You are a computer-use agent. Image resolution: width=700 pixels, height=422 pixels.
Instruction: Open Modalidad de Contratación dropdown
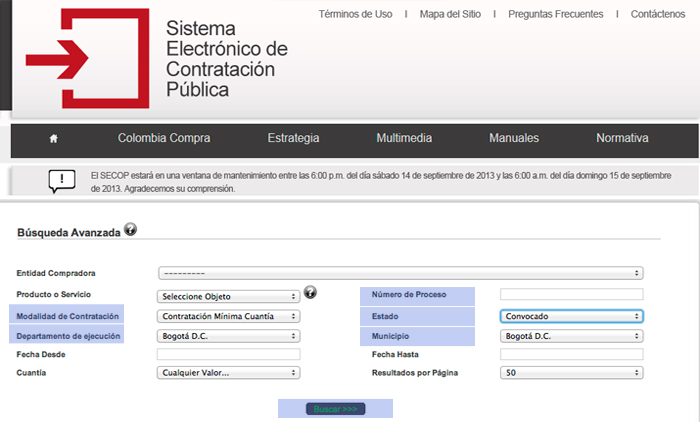click(x=229, y=316)
